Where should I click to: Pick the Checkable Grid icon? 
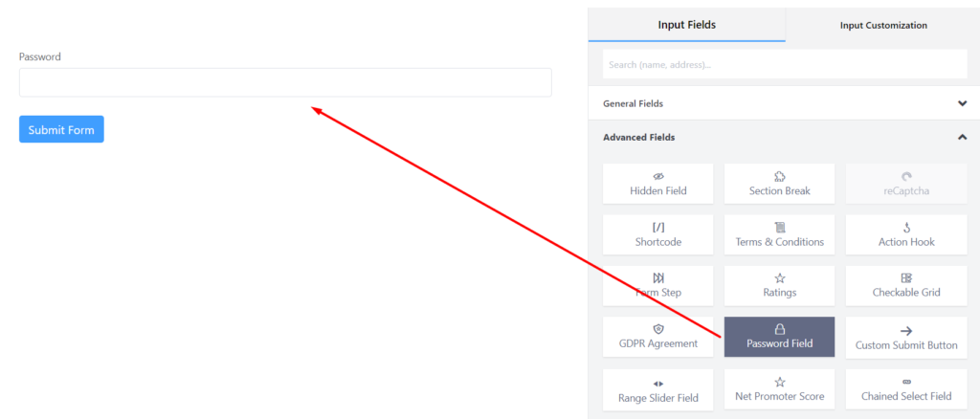906,278
